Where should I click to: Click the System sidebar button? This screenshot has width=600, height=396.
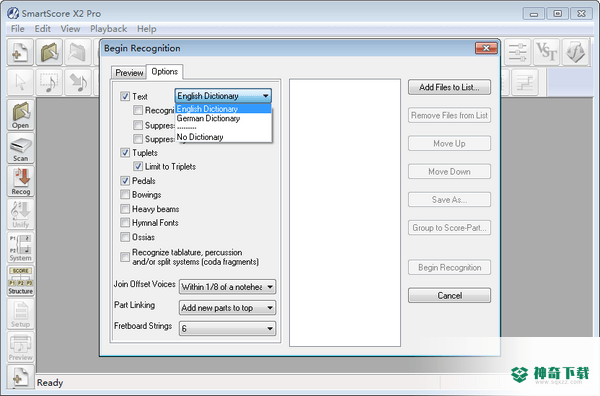point(20,248)
